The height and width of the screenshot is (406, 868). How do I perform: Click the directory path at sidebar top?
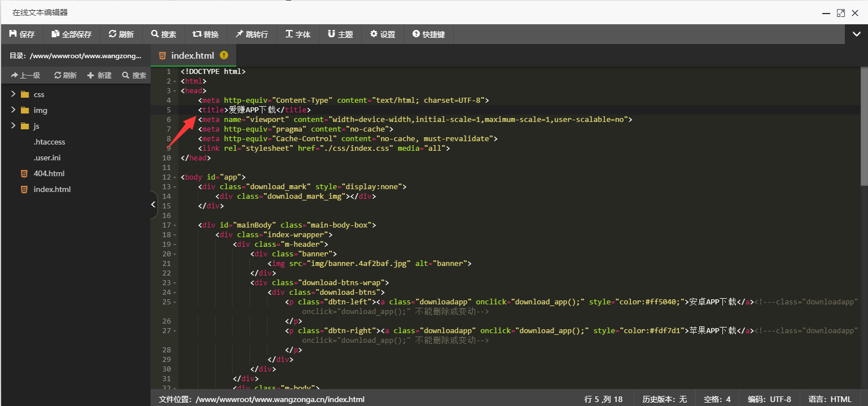click(x=75, y=56)
